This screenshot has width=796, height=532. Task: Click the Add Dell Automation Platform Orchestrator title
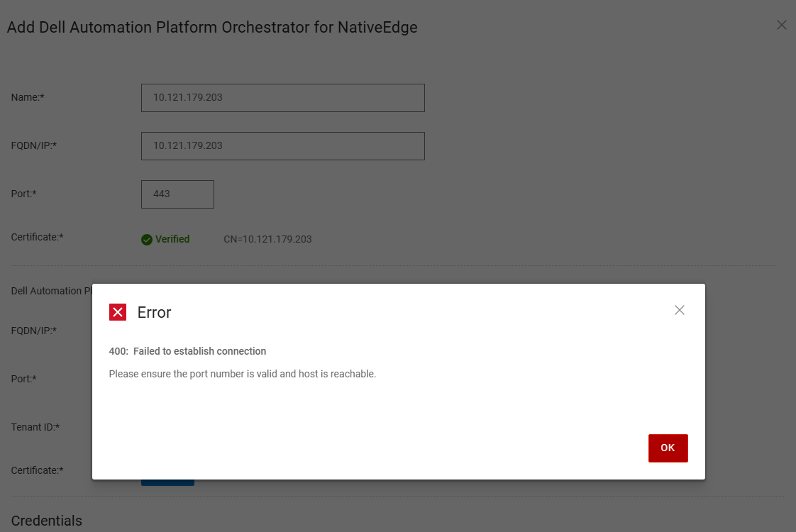[x=211, y=27]
